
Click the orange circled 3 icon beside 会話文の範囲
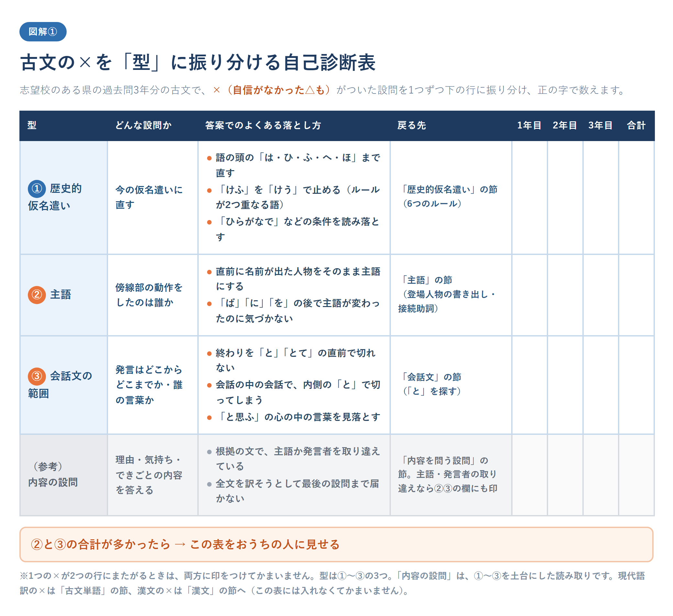(37, 376)
